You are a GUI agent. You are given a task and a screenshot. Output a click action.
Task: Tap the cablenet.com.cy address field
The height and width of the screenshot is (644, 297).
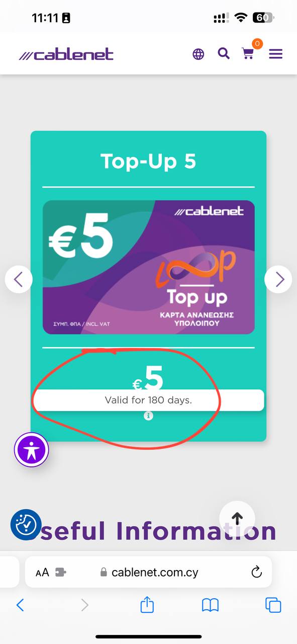point(149,572)
